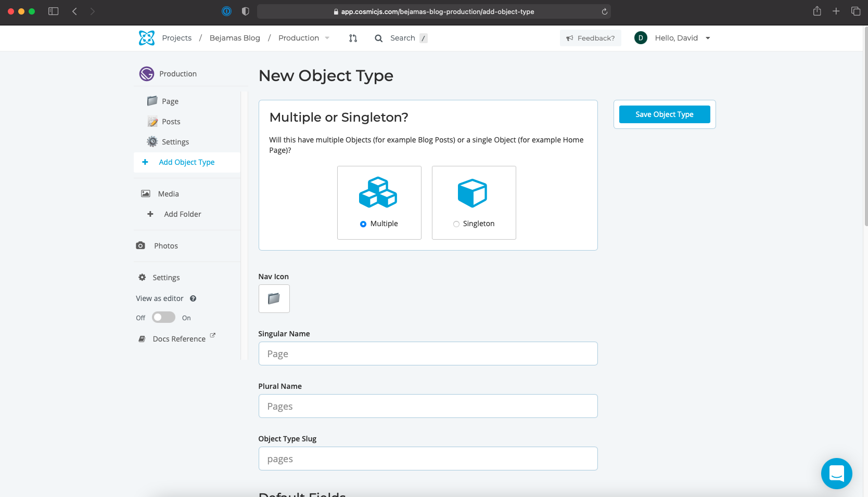Image resolution: width=868 pixels, height=497 pixels.
Task: Click the View as editor help icon
Action: (193, 298)
